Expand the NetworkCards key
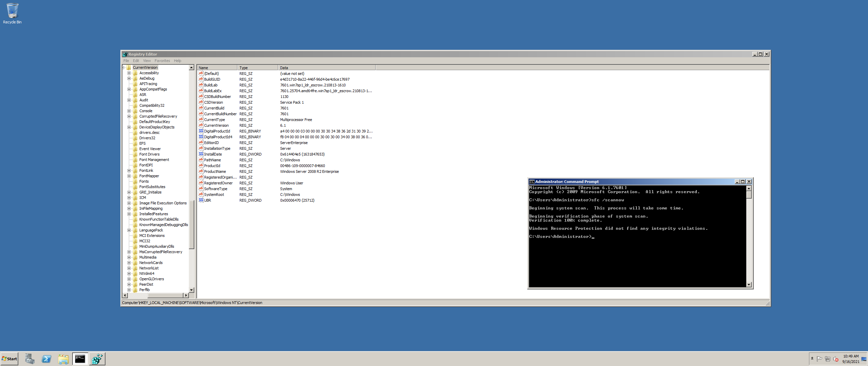The width and height of the screenshot is (868, 366). coord(129,263)
